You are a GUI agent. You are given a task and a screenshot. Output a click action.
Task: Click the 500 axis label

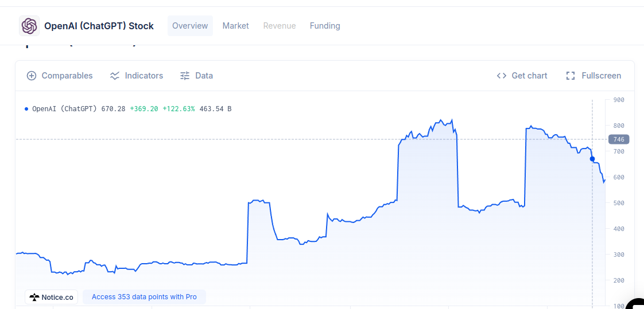[x=619, y=203]
